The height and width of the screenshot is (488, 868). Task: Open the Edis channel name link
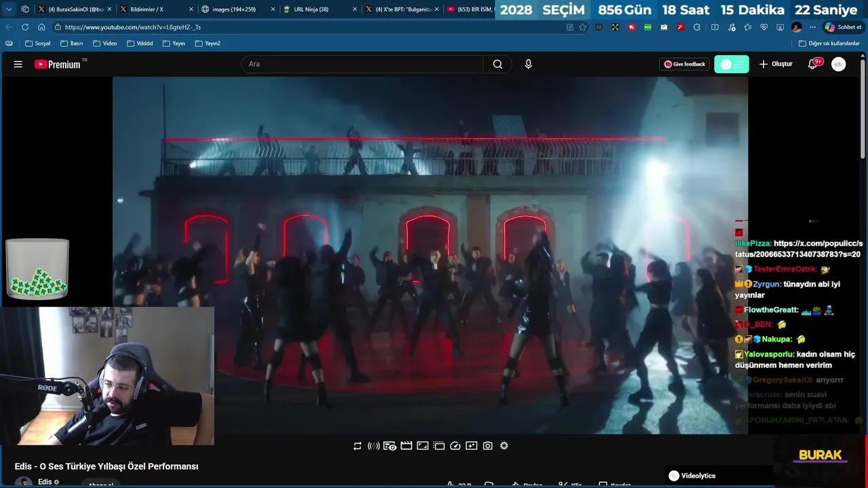coord(45,482)
